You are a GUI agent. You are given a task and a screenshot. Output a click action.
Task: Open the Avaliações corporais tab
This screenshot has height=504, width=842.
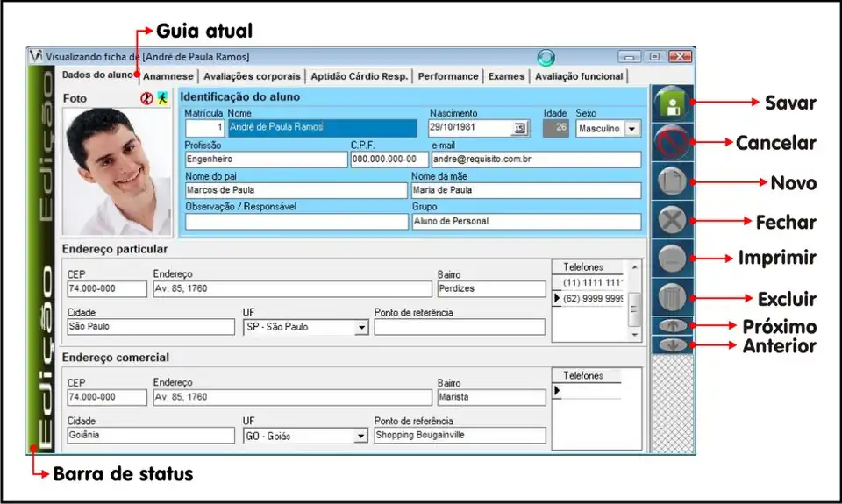pyautogui.click(x=253, y=76)
